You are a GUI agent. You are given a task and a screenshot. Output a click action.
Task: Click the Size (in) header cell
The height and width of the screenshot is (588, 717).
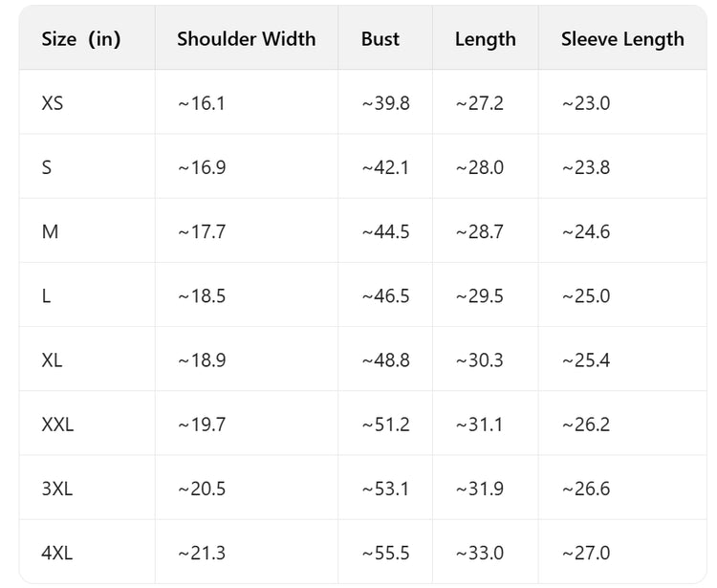(81, 39)
